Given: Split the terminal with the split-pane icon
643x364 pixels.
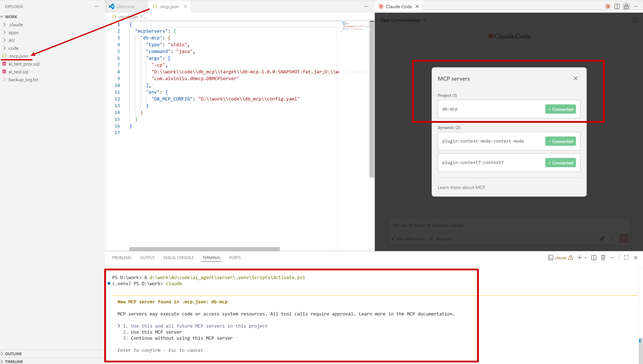Looking at the screenshot, I should 594,257.
